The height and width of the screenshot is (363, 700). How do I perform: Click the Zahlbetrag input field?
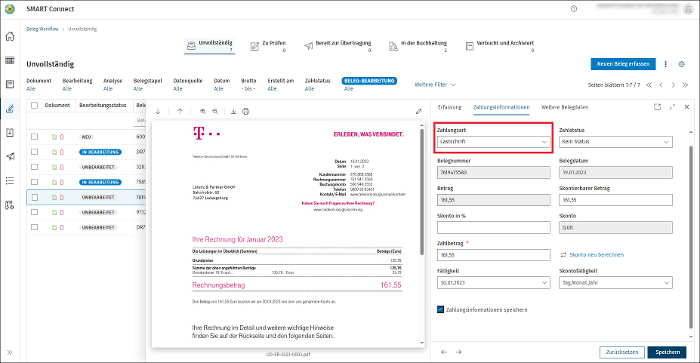pyautogui.click(x=493, y=255)
